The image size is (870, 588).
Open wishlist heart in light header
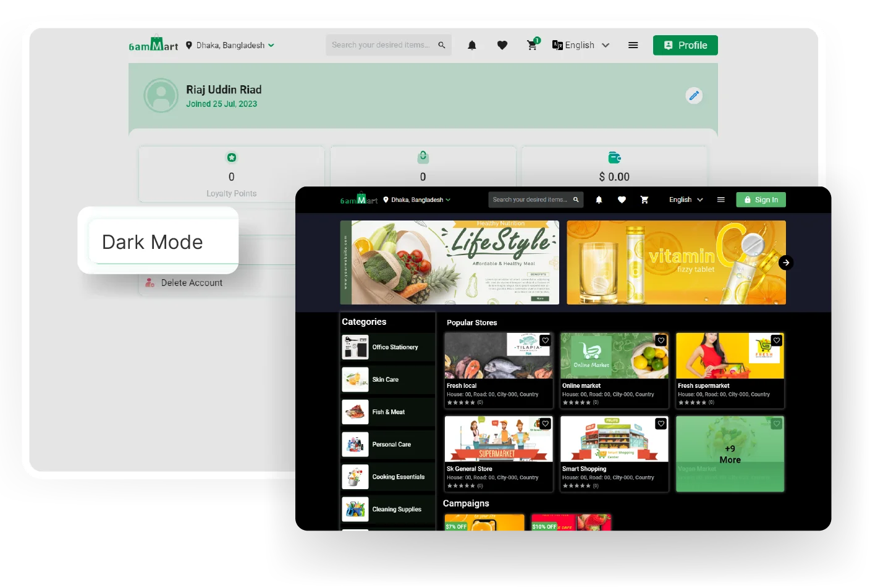click(x=502, y=45)
